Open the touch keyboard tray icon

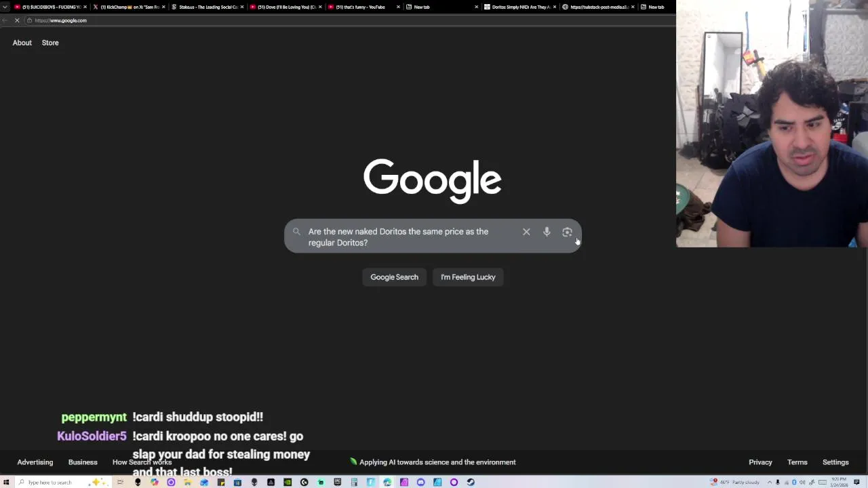coord(823,482)
